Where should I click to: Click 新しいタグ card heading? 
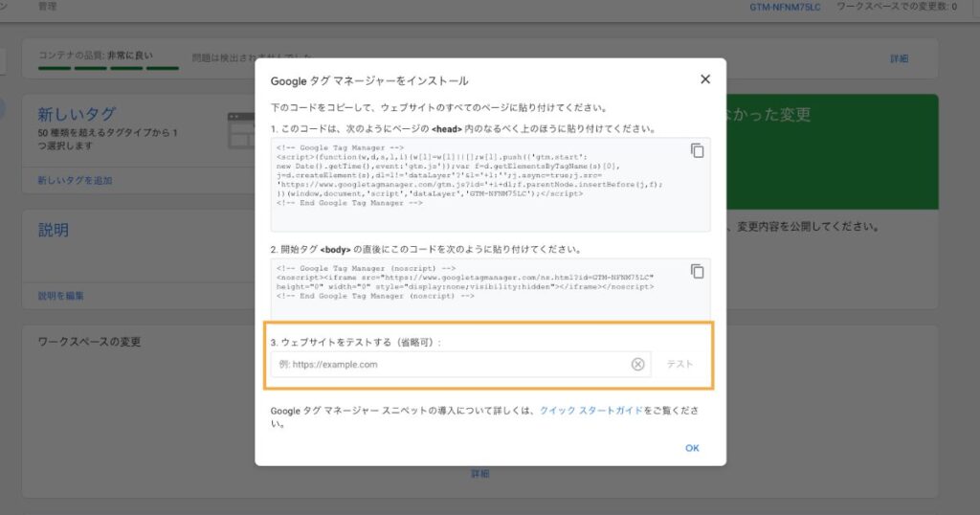(x=77, y=114)
